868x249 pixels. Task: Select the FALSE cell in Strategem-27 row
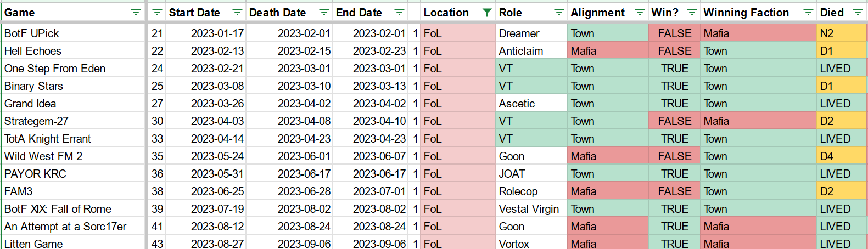click(x=675, y=121)
